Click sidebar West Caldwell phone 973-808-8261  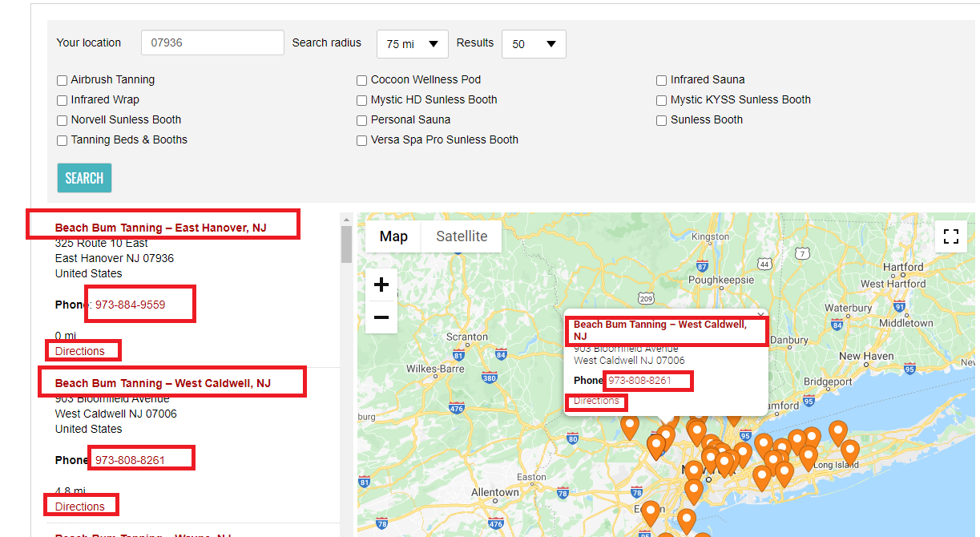[x=130, y=460]
